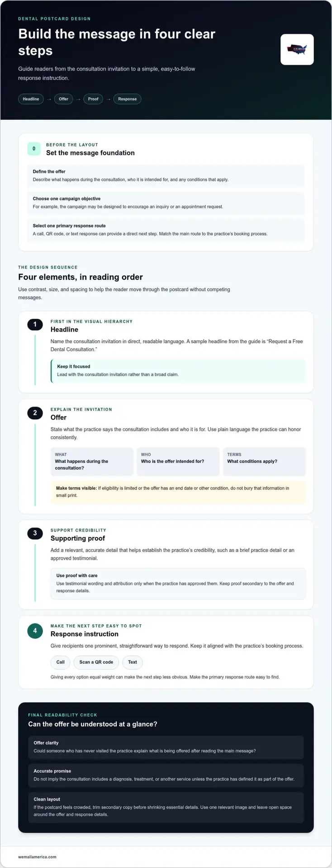Click the We Mail America logo thumbnail
Viewport: 332px width, 868px height.
(x=297, y=49)
